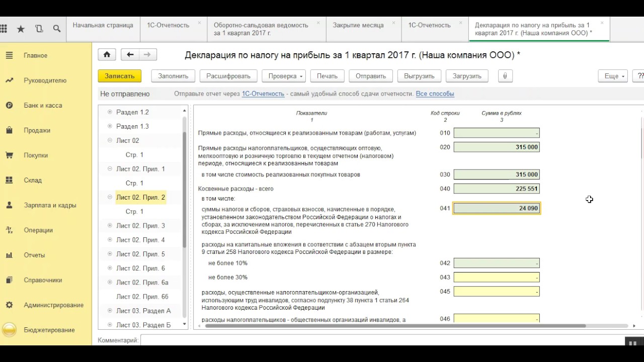Open Продажи shopping bag icon
The height and width of the screenshot is (362, 644).
9,130
